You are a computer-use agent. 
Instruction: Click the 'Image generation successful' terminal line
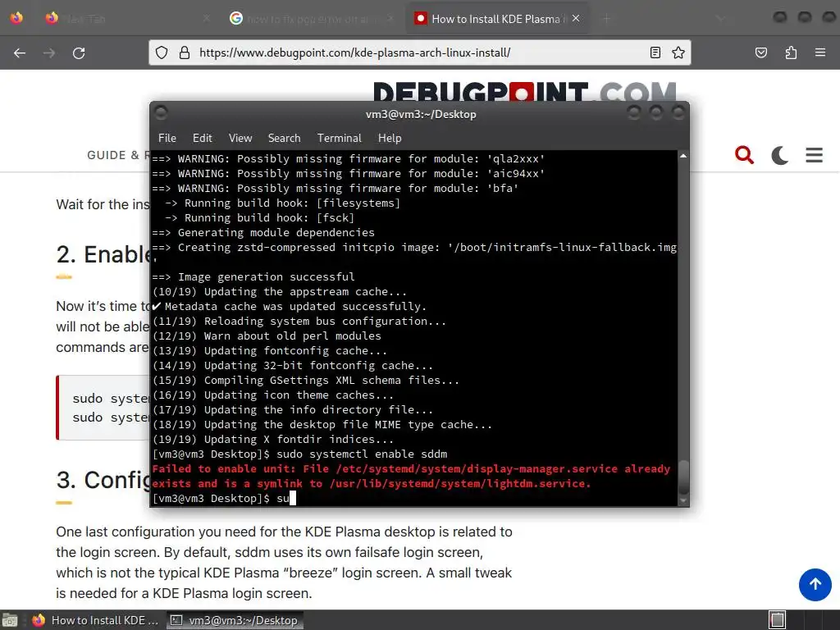click(253, 277)
